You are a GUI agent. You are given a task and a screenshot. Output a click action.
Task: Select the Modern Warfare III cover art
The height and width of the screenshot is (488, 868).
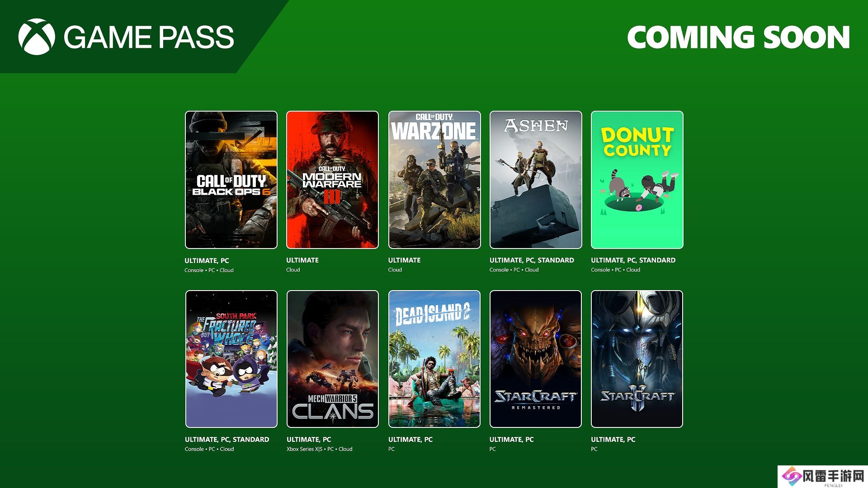[x=332, y=180]
